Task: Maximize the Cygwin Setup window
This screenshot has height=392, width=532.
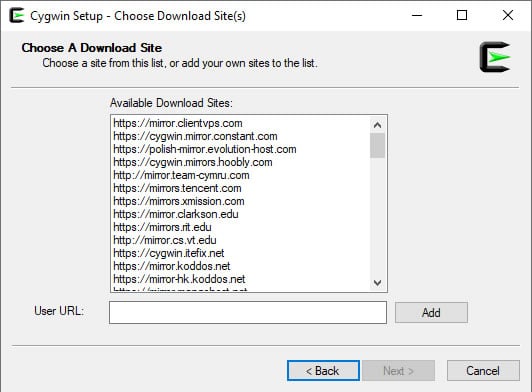Action: point(462,15)
